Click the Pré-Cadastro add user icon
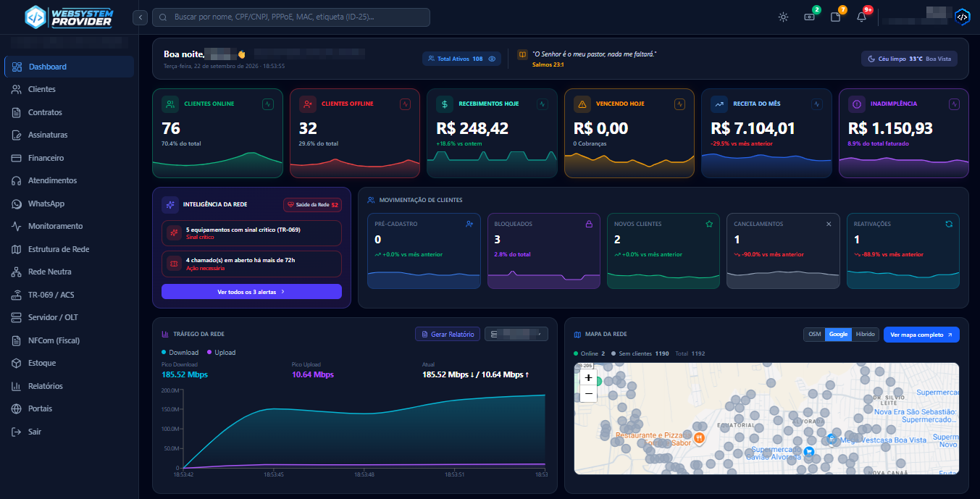The height and width of the screenshot is (499, 980). (469, 225)
